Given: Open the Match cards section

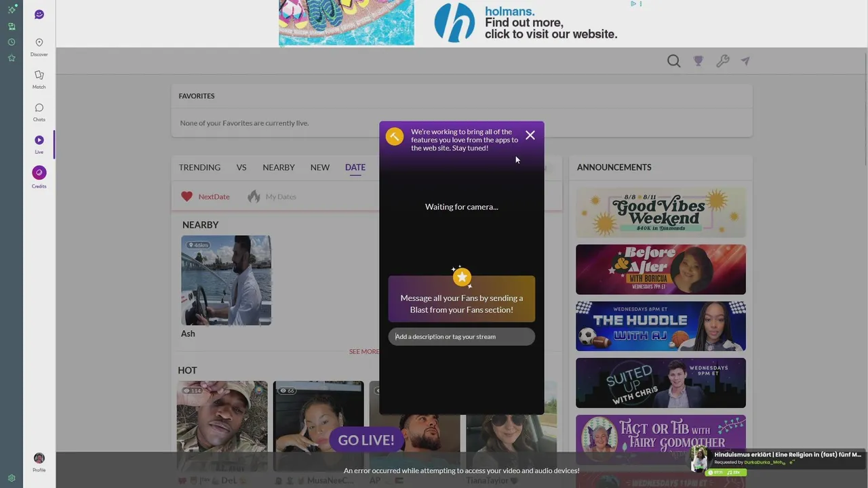Looking at the screenshot, I should pos(39,79).
